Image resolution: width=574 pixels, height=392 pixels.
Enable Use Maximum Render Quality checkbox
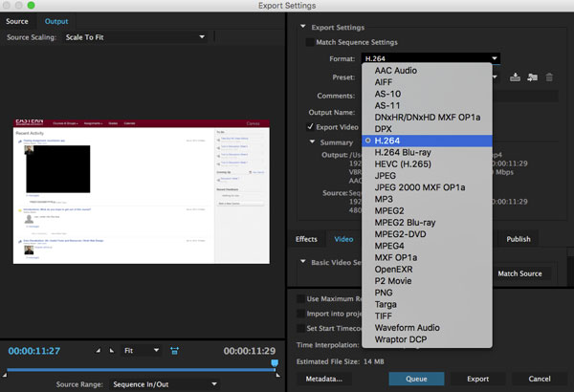300,298
